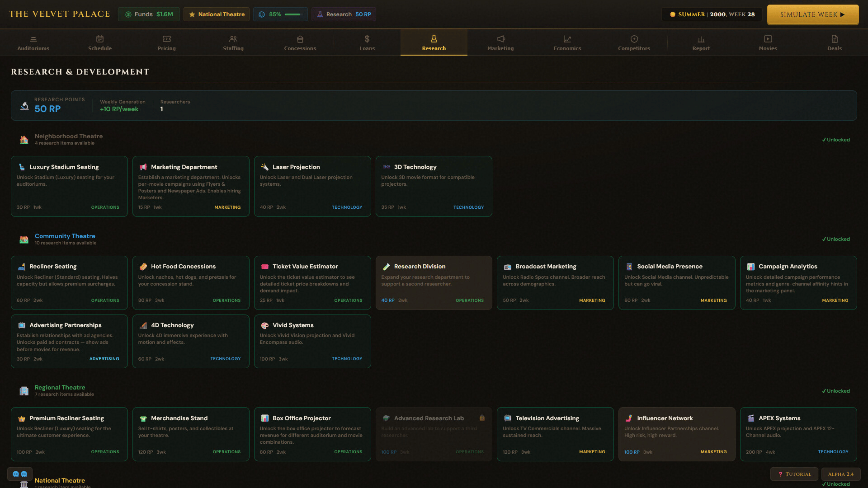The width and height of the screenshot is (868, 488).
Task: Switch to the Movies tab
Action: coord(768,43)
